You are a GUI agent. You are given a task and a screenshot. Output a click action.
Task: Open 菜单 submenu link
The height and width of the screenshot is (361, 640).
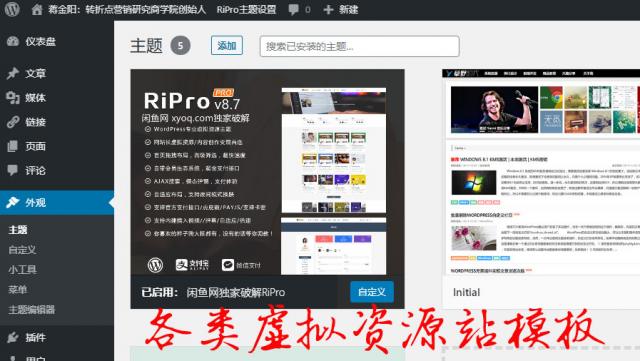click(18, 290)
